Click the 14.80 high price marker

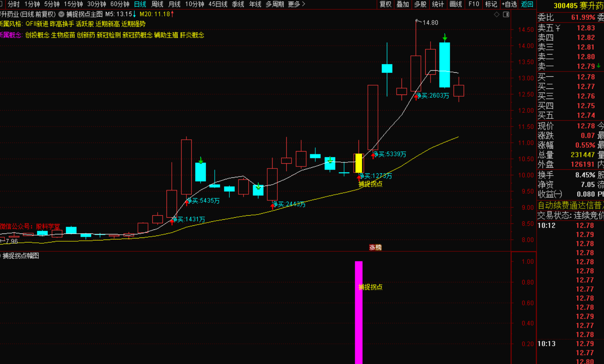coord(429,23)
